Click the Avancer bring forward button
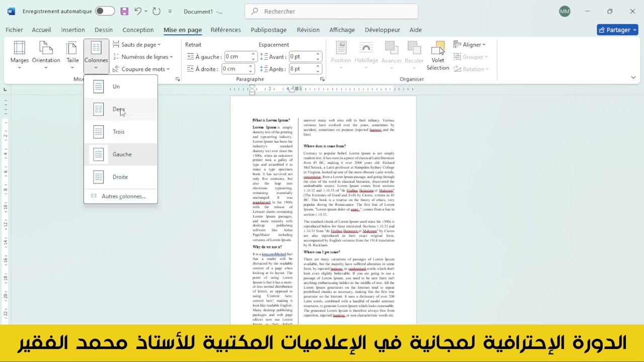This screenshot has width=644, height=362. click(391, 55)
